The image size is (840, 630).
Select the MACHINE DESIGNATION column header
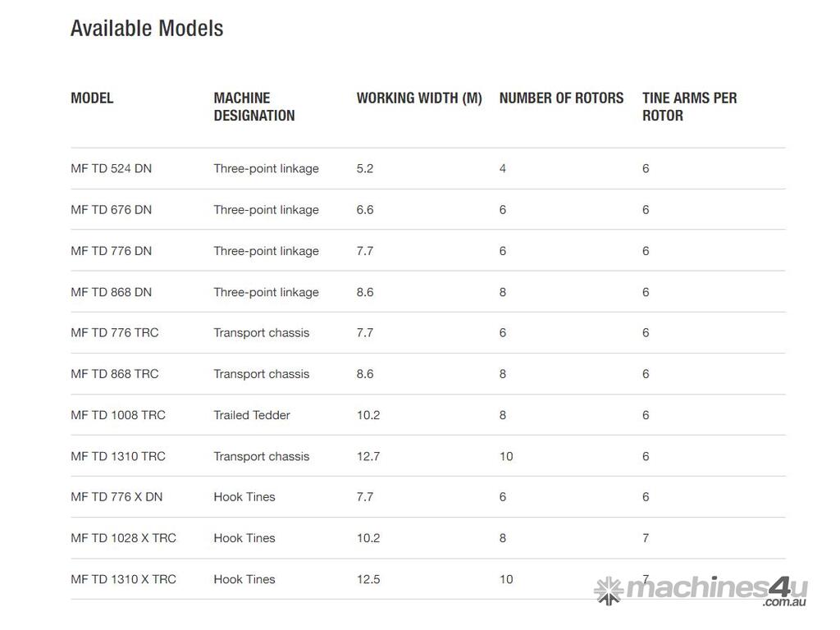click(254, 107)
